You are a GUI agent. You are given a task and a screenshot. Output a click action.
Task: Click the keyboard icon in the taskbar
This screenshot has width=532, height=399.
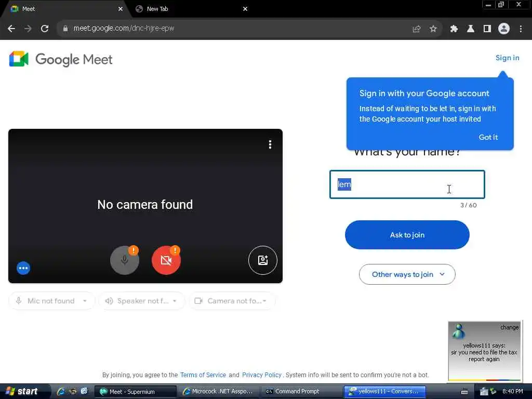point(464,392)
